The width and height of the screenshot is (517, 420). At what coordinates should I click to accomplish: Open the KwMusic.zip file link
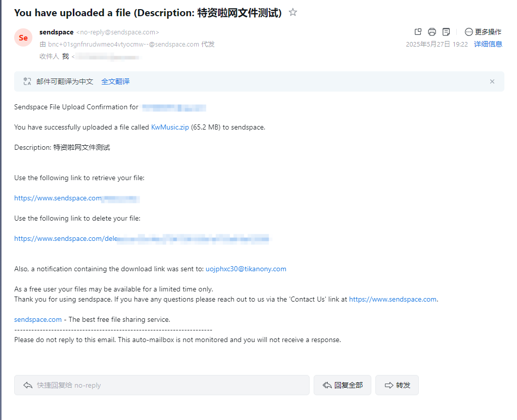pos(170,128)
